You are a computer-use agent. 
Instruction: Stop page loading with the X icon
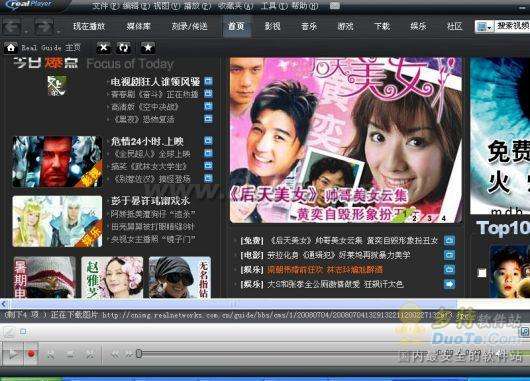[x=103, y=48]
